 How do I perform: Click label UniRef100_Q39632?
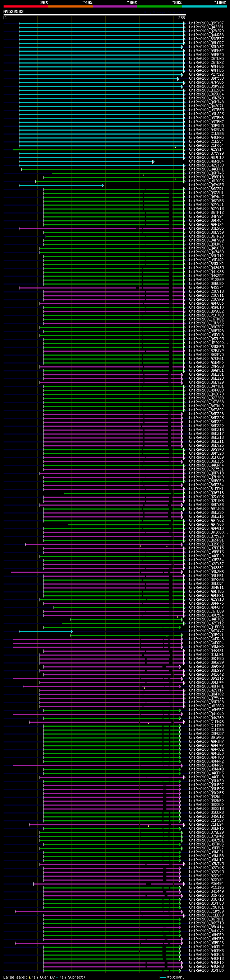(206, 544)
